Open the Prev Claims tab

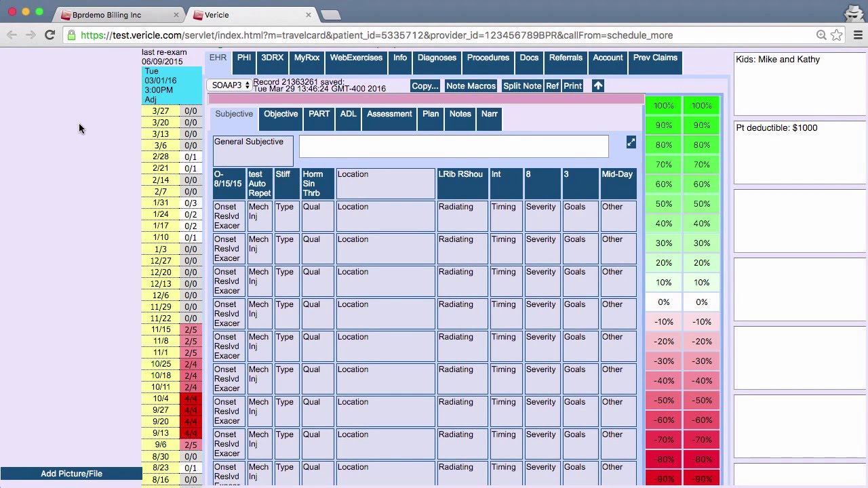tap(655, 63)
